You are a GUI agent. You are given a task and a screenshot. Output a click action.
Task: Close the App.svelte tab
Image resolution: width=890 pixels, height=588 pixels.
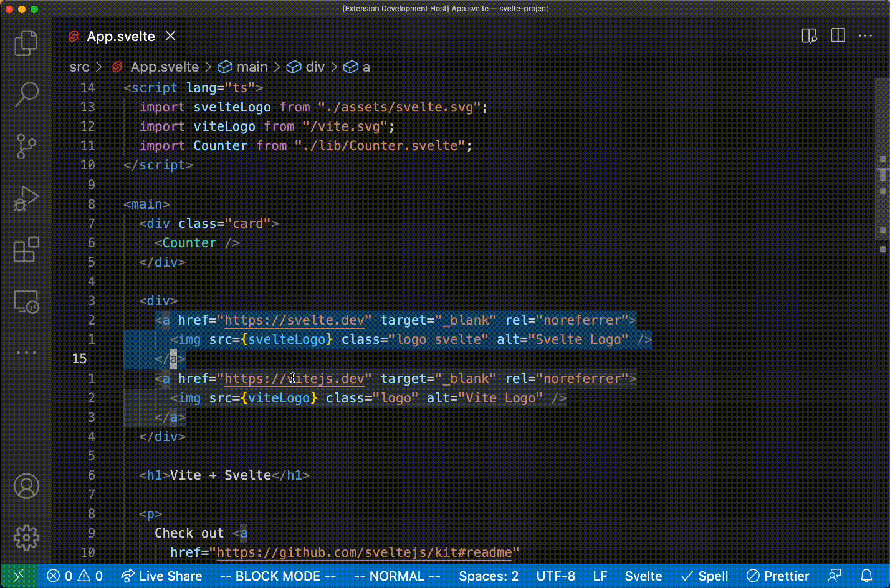pyautogui.click(x=170, y=36)
